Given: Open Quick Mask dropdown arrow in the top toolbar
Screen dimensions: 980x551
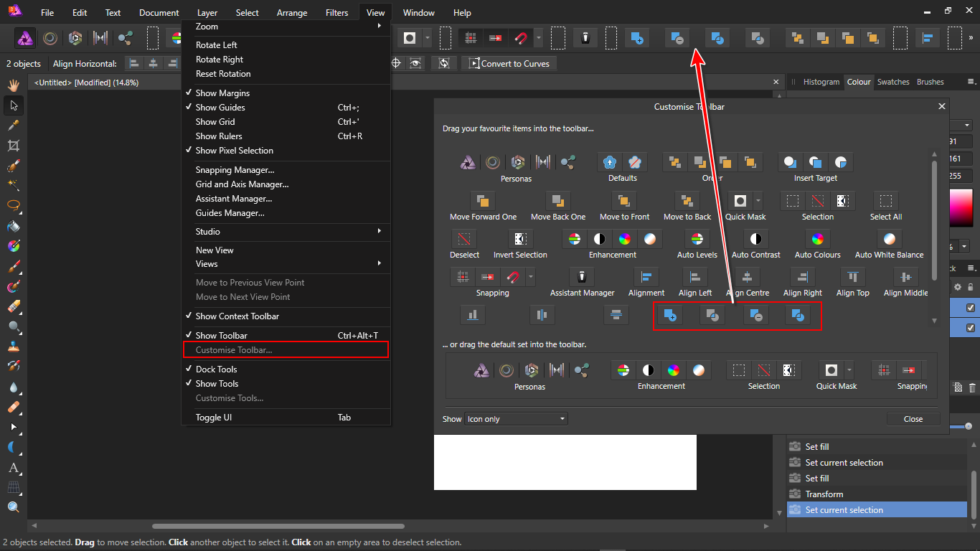Looking at the screenshot, I should [x=428, y=38].
